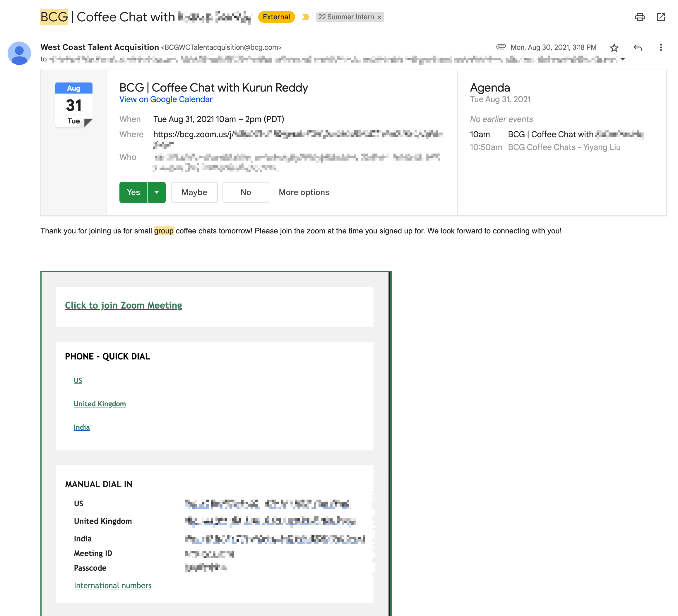RSVP Yes to the coffee chat
Viewport: 678px width, 616px height.
click(x=133, y=192)
